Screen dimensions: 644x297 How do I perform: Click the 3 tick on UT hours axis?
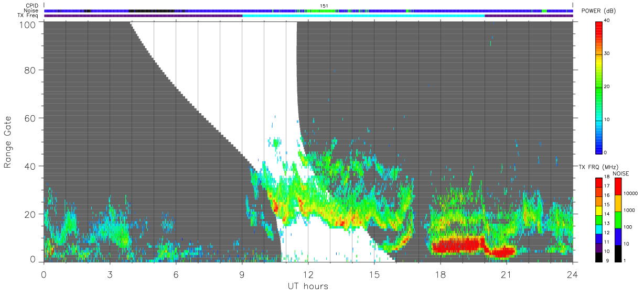coord(110,274)
